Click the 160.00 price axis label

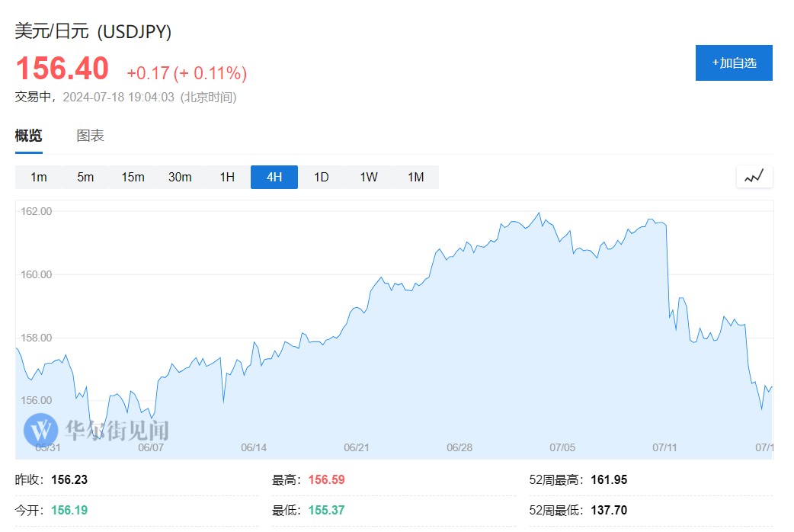click(x=37, y=274)
